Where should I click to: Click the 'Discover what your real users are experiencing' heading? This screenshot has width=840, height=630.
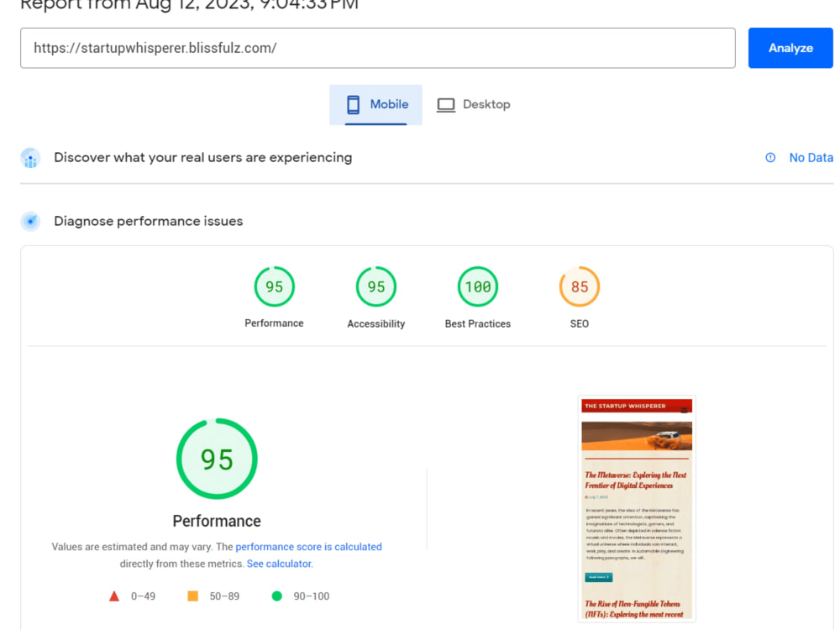(x=203, y=158)
